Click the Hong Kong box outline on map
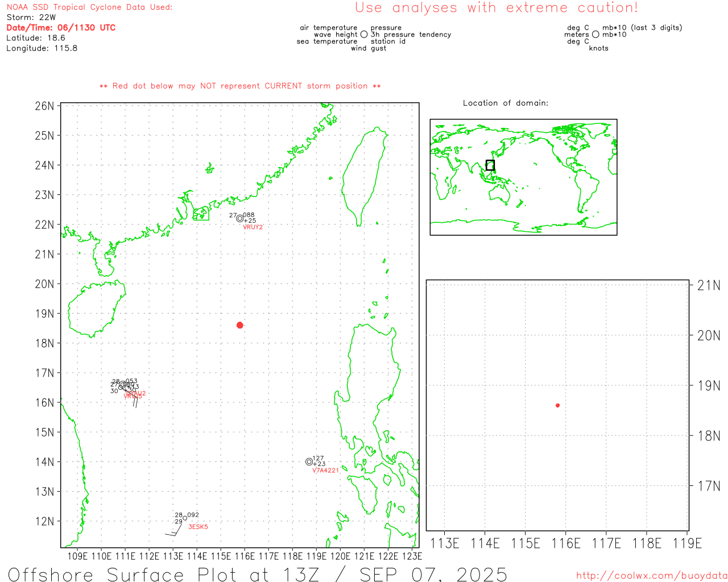 tap(201, 214)
